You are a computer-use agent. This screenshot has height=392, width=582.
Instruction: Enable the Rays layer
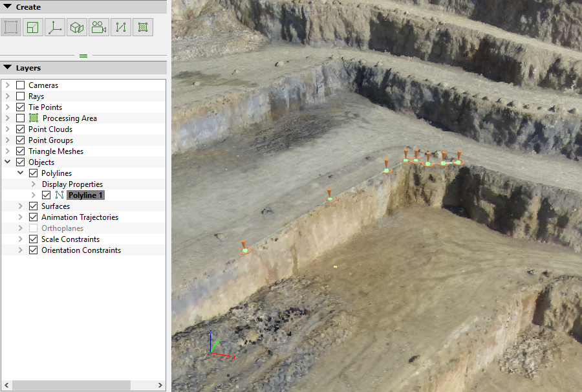20,96
